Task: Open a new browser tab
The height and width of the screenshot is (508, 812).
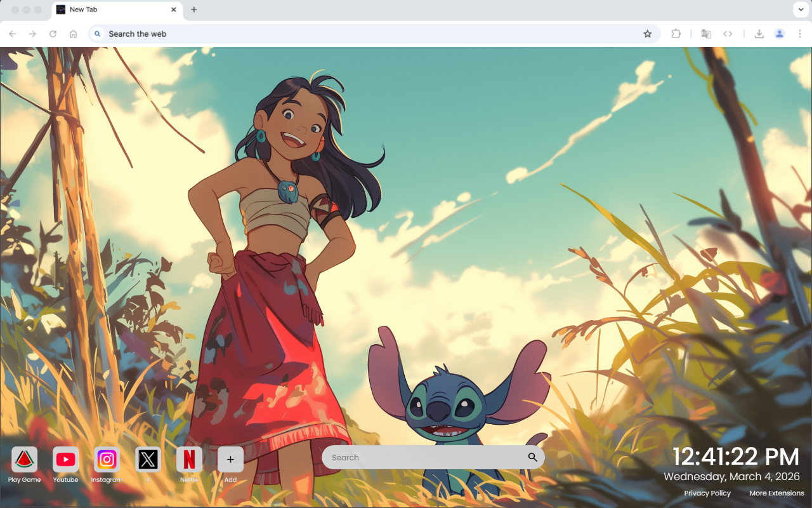Action: coord(193,10)
